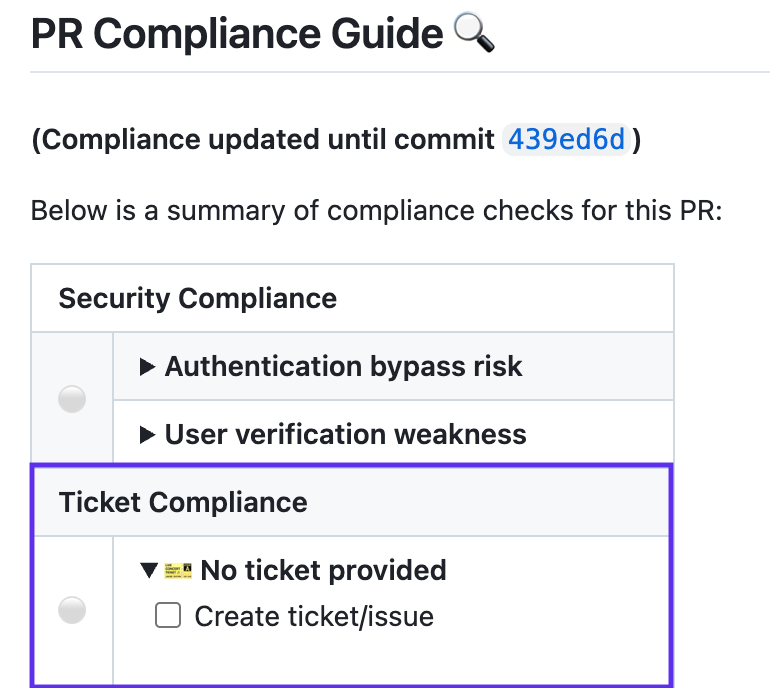Click the magnifying glass icon beside the title

[x=474, y=34]
